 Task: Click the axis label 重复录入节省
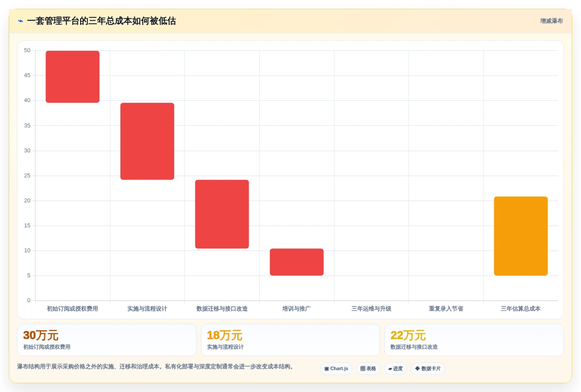point(446,309)
